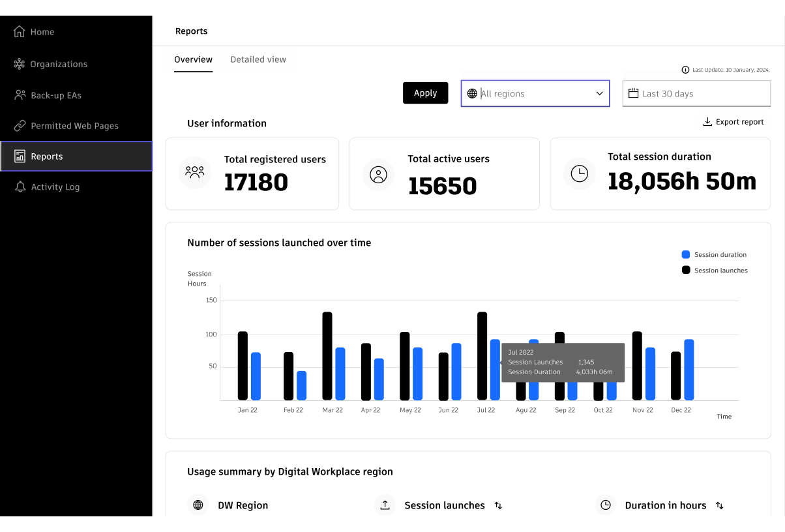Click the 15650 active users value
The image size is (785, 532).
coord(443,186)
